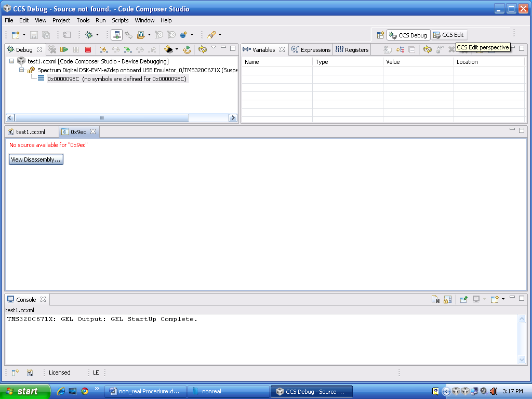Minimize the Debug view panel
This screenshot has height=399, width=532.
click(223, 47)
